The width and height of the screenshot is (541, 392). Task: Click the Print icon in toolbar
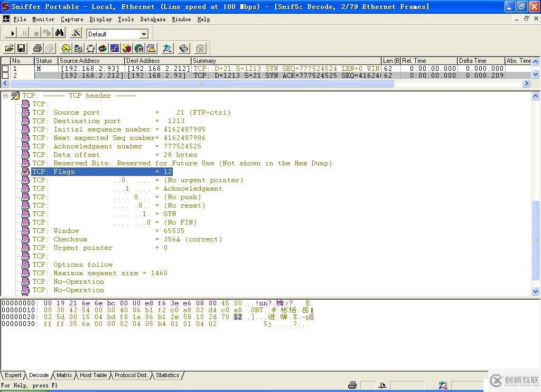(38, 48)
